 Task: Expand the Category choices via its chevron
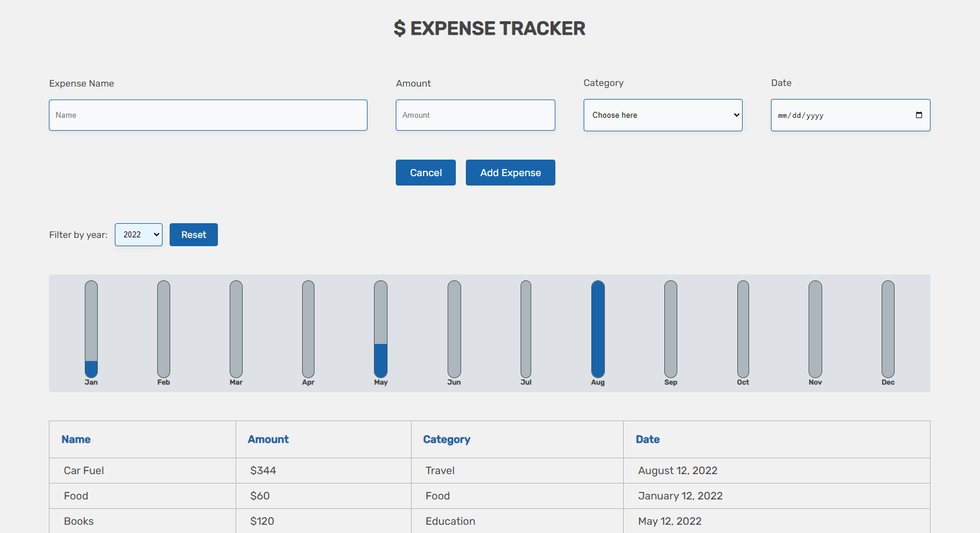point(736,115)
